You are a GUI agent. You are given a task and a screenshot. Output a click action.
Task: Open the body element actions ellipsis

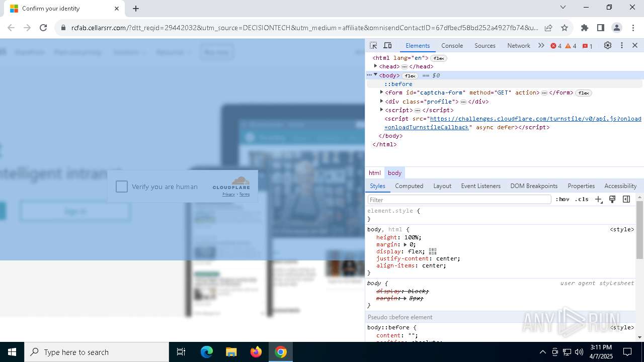pyautogui.click(x=369, y=75)
